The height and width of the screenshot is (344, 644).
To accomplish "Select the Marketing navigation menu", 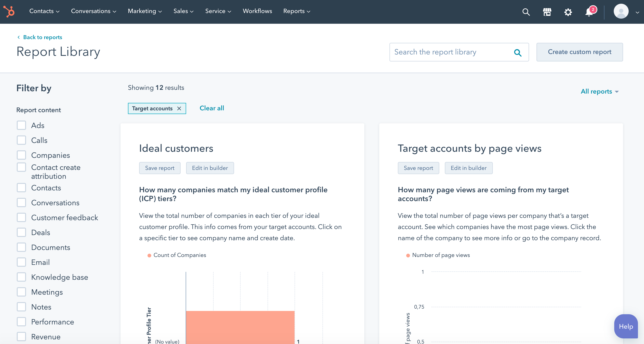I will click(x=144, y=11).
